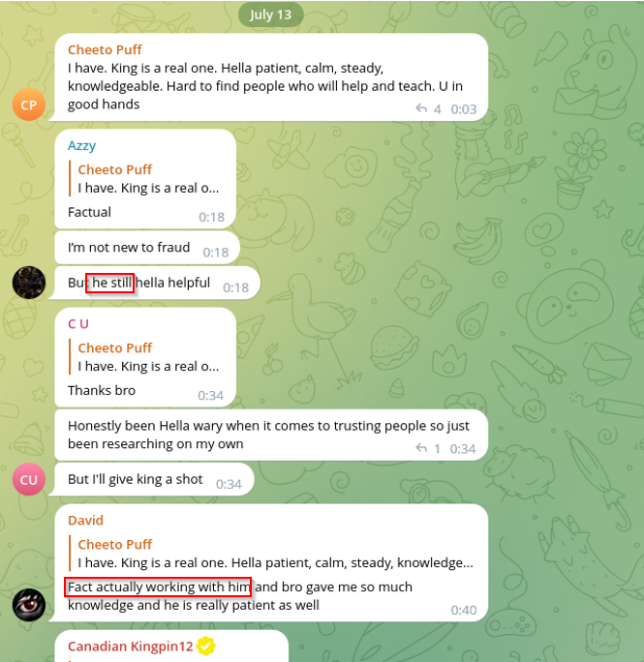Select the "Honestly been Hella wary" message bubble
The width and height of the screenshot is (644, 662).
pos(271,435)
